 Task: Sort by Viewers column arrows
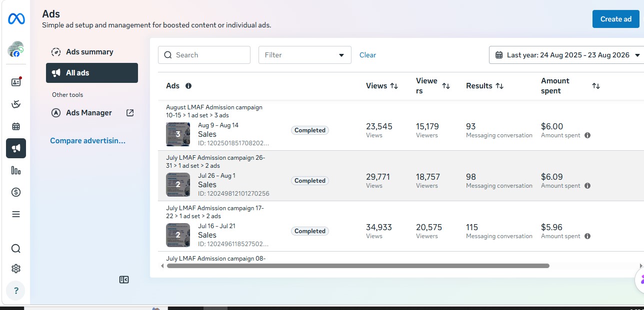pos(446,86)
